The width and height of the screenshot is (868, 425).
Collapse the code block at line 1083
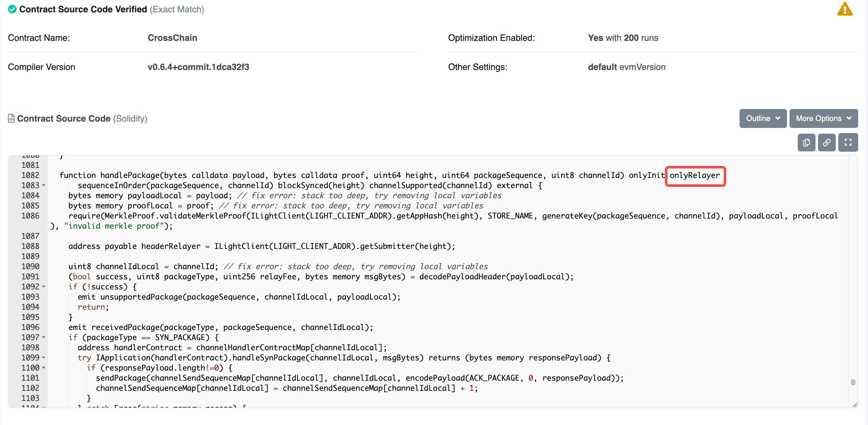(x=44, y=185)
